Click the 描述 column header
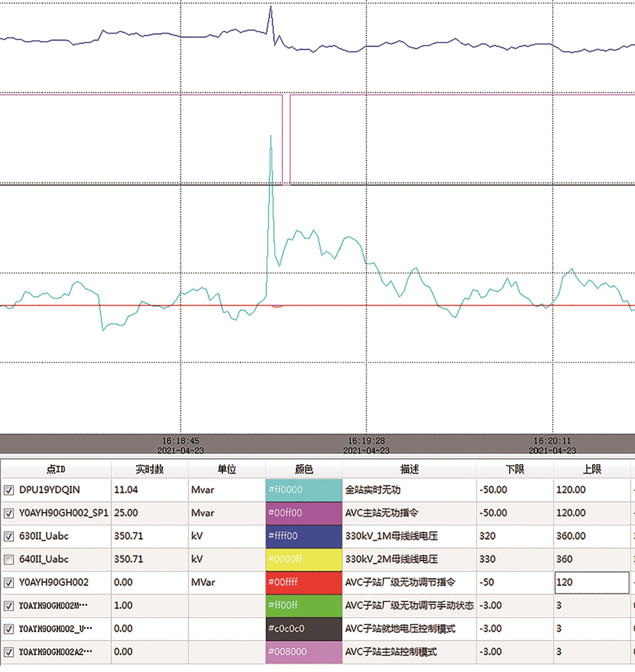This screenshot has width=635, height=672. [410, 469]
